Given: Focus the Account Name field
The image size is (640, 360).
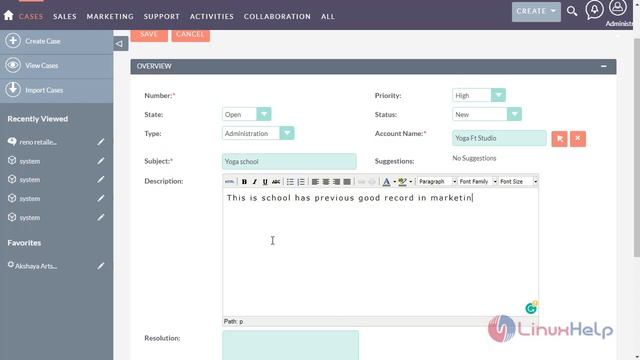Looking at the screenshot, I should [499, 138].
